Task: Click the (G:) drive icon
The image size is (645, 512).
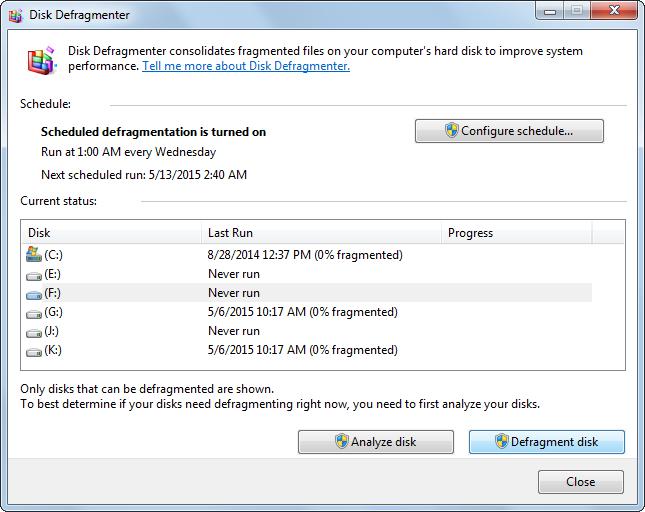Action: point(34,312)
